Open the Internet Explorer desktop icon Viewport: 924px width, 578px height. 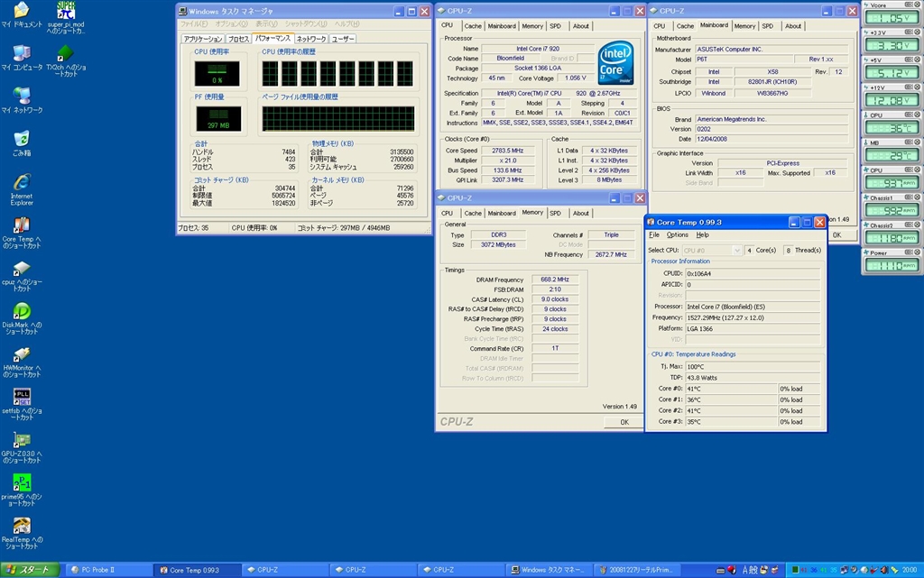[x=21, y=183]
